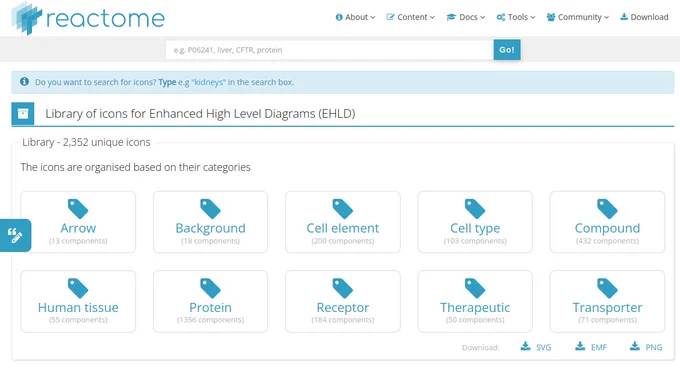Click the SVG download icon
The image size is (680, 368).
coord(525,346)
